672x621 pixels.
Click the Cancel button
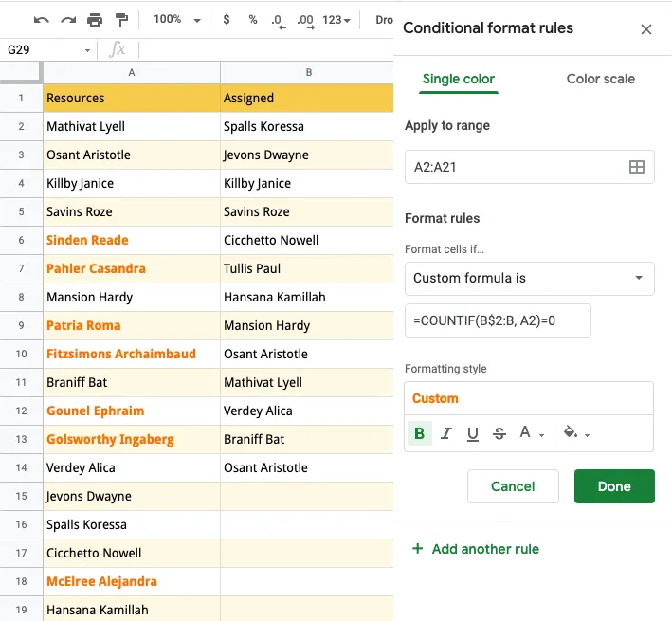513,486
